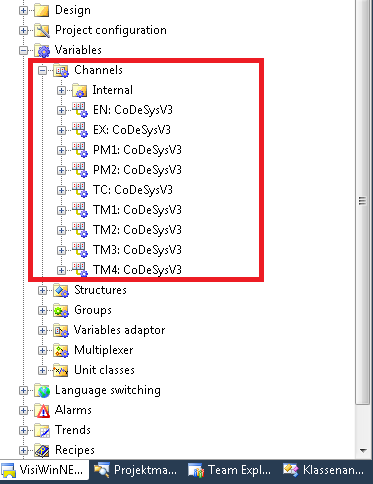Expand the PM1: CoDeSysV3 channel
Viewport: 373px width, 484px height.
click(61, 150)
